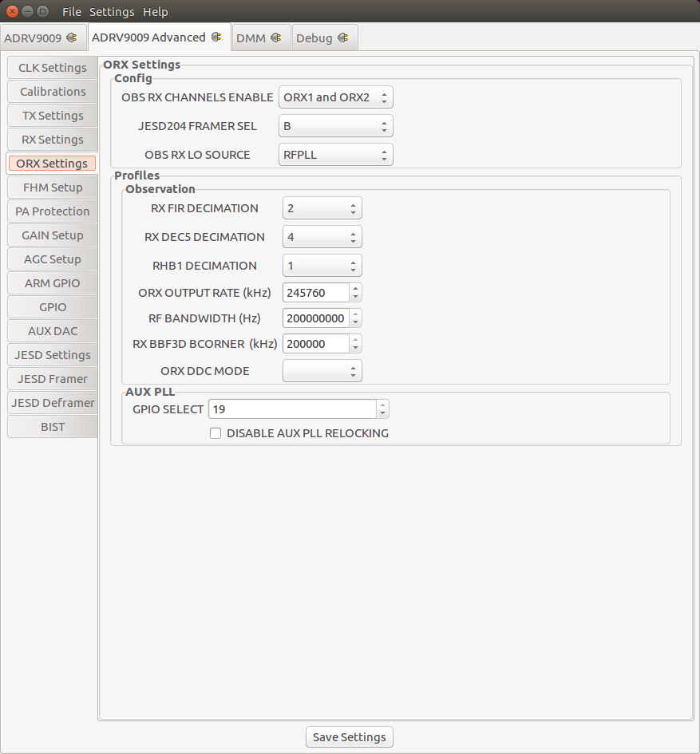Open the AGC Setup panel
Image resolution: width=700 pixels, height=754 pixels.
52,259
